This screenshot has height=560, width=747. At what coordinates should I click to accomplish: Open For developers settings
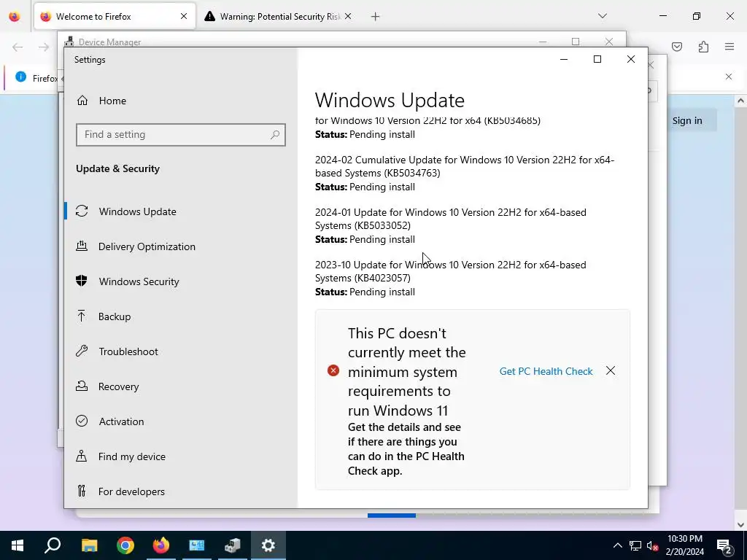pyautogui.click(x=131, y=491)
